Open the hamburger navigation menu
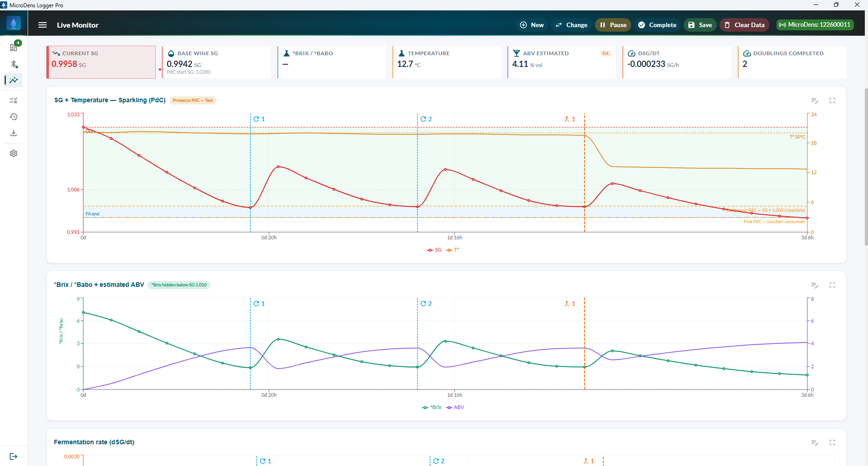The image size is (868, 466). (43, 25)
